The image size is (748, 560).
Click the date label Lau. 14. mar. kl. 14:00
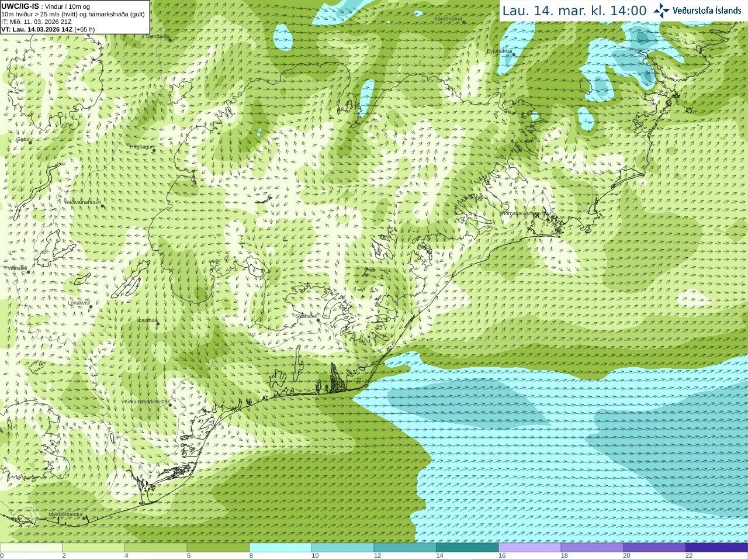coord(574,11)
